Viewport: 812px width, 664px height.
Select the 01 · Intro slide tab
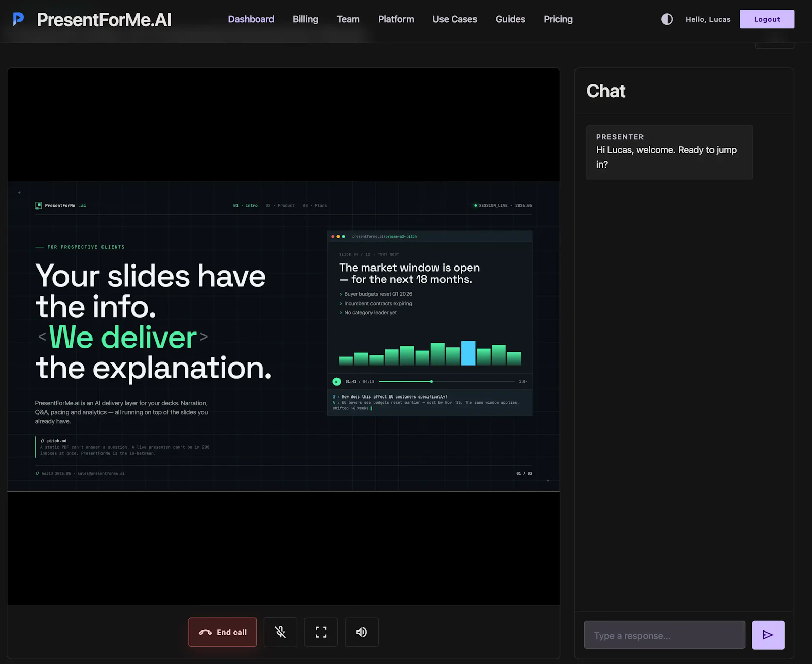click(245, 206)
